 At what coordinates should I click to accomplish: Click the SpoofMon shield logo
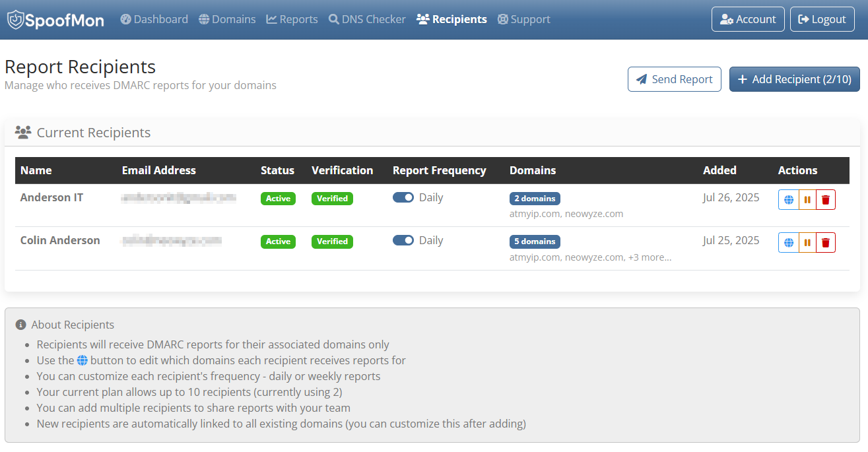coord(16,20)
